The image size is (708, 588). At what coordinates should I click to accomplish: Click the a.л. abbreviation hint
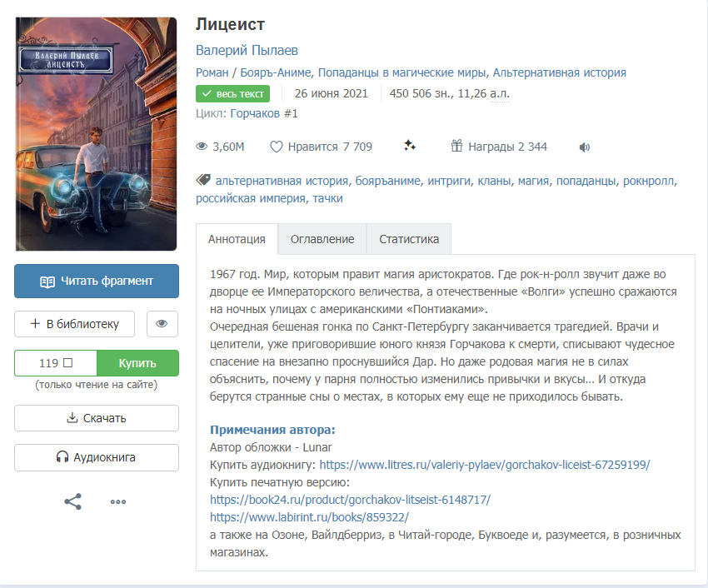pos(500,93)
